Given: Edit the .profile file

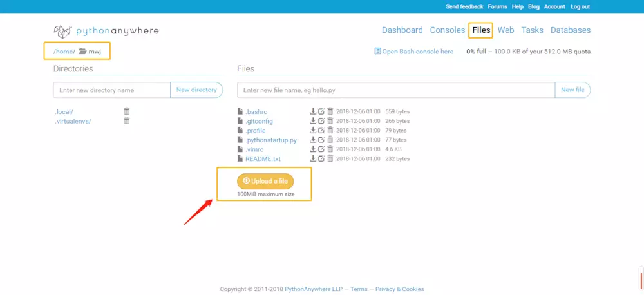Looking at the screenshot, I should point(321,130).
